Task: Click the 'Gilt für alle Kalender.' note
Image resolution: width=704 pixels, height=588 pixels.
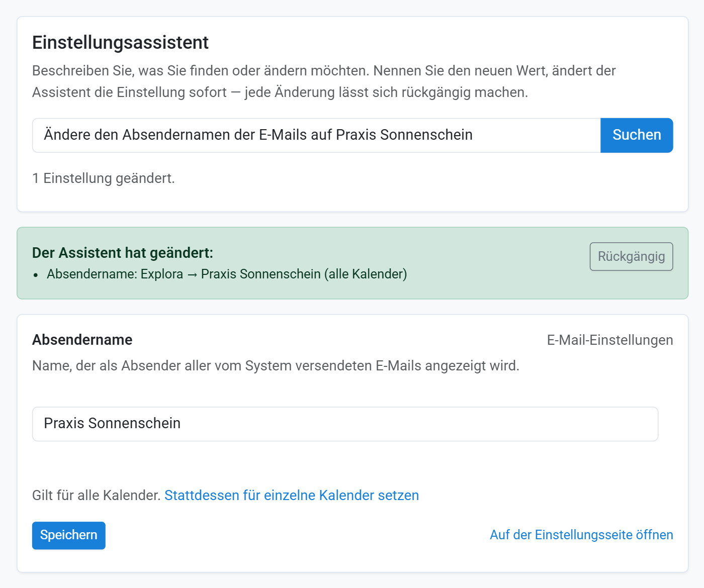Action: [96, 495]
